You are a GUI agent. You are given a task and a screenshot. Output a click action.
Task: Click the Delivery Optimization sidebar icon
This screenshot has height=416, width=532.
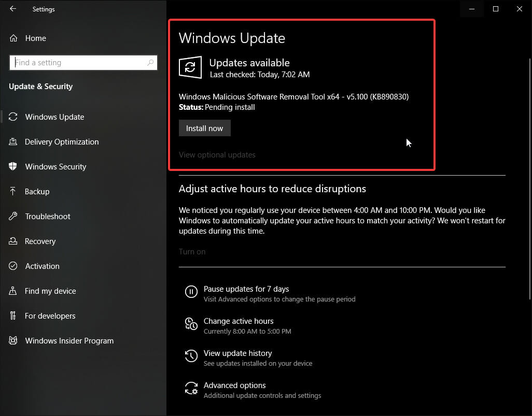13,142
